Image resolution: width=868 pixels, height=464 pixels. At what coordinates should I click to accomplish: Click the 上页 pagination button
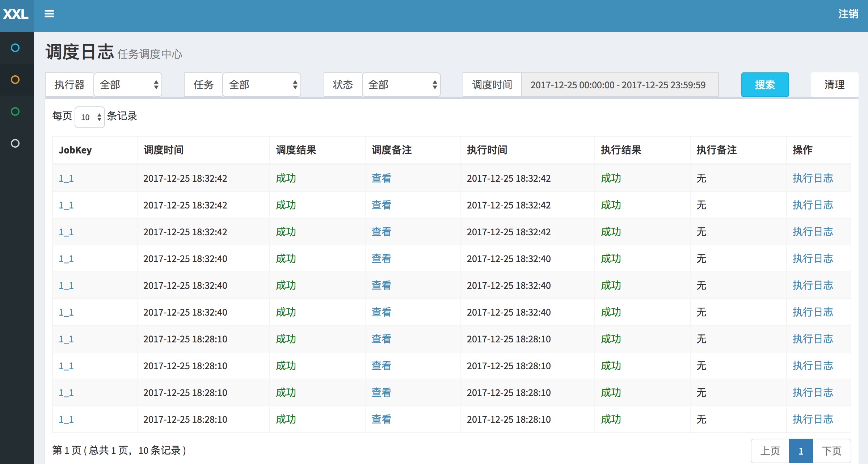tap(770, 451)
